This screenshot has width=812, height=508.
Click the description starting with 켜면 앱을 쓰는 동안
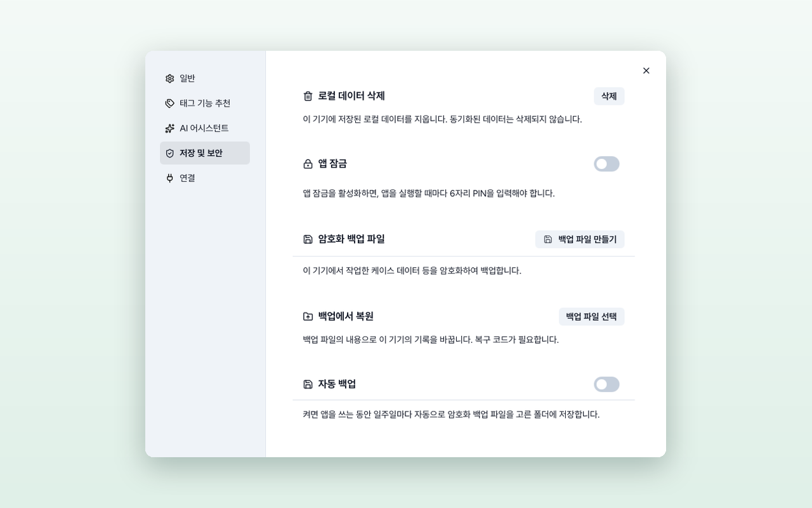451,415
